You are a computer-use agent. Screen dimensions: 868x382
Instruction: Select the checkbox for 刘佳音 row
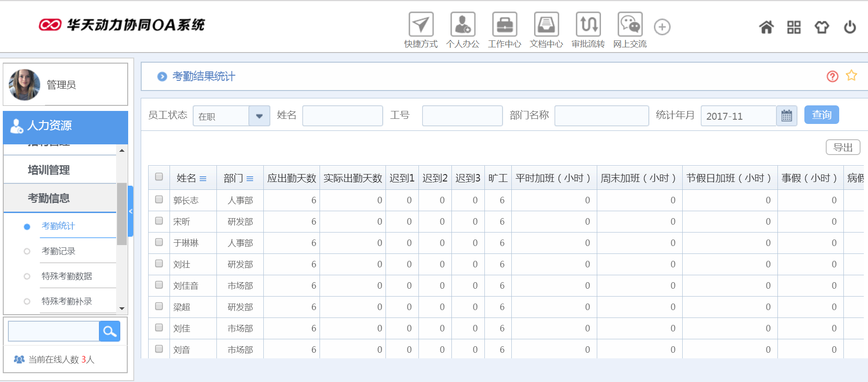159,285
